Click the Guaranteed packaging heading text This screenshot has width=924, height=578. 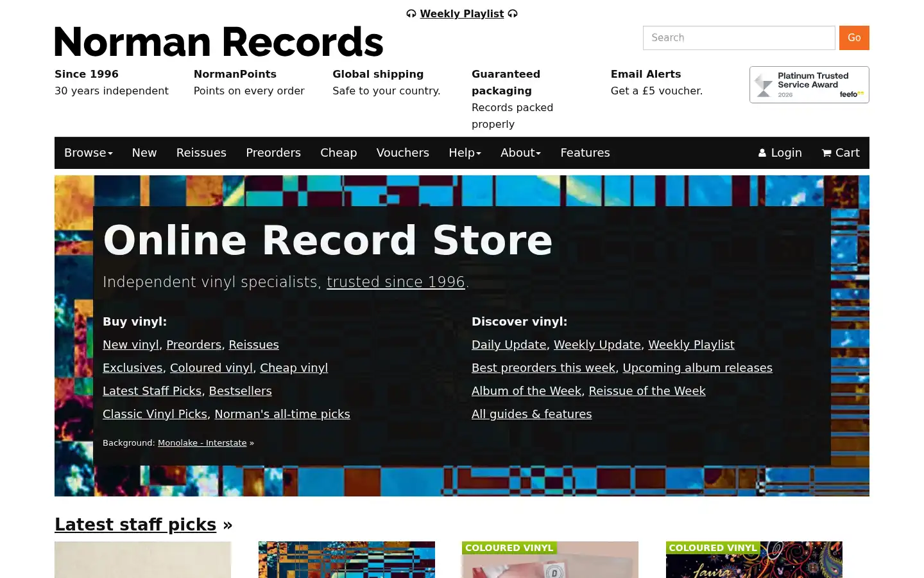point(506,83)
